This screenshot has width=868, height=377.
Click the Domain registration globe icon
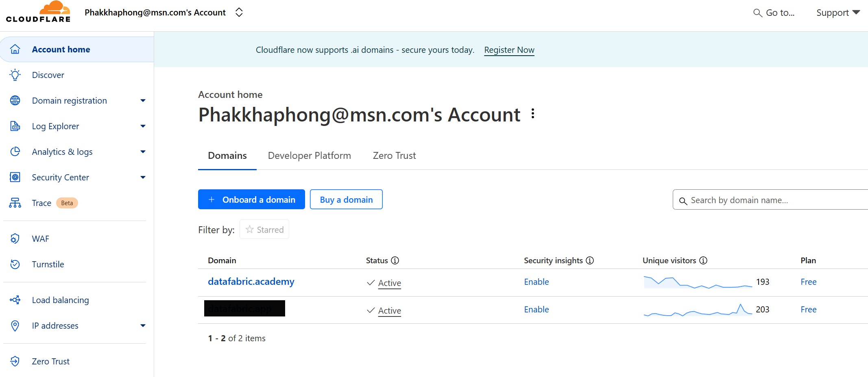(x=15, y=100)
